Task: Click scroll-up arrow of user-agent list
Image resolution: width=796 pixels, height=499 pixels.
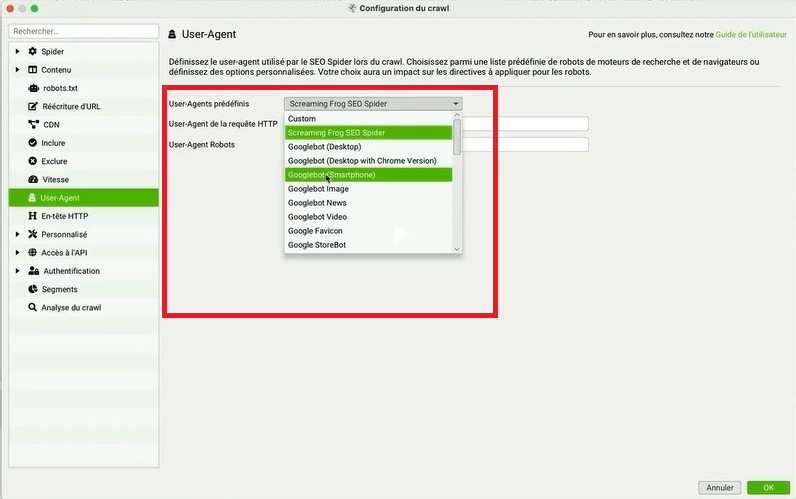Action: [457, 115]
